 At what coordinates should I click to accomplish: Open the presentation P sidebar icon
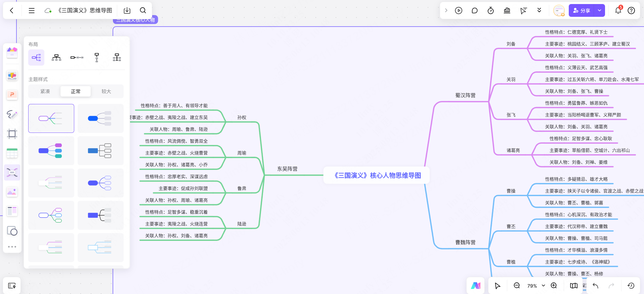[12, 95]
